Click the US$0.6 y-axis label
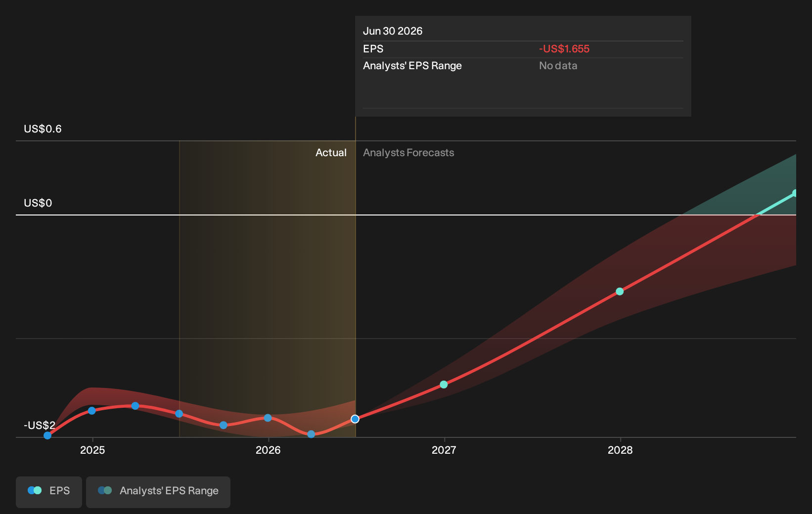The height and width of the screenshot is (514, 812). (43, 129)
